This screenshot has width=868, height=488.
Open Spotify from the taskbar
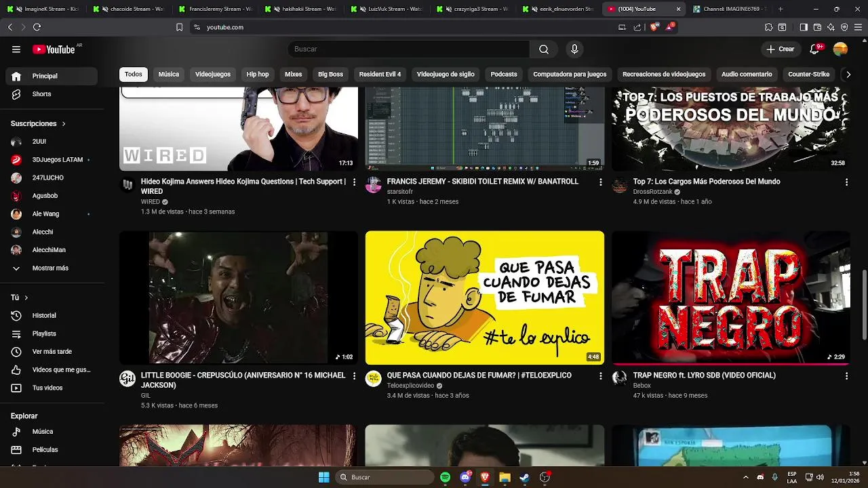click(x=445, y=477)
